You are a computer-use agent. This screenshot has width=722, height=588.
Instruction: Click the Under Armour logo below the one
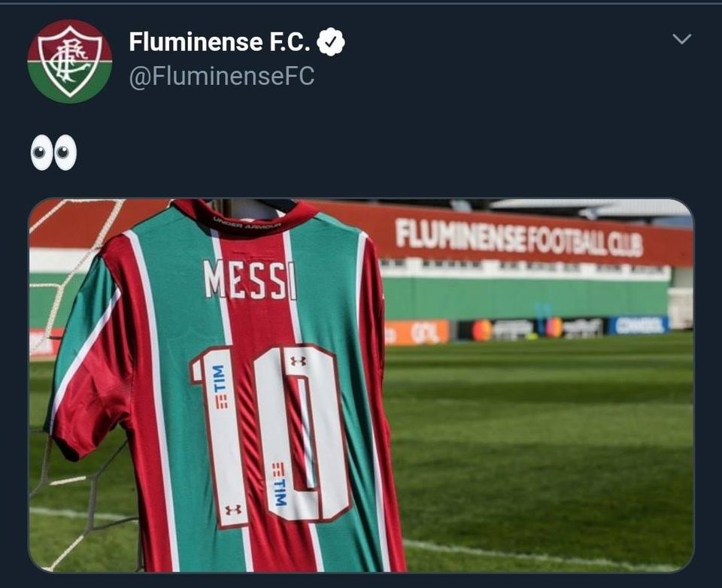233,509
